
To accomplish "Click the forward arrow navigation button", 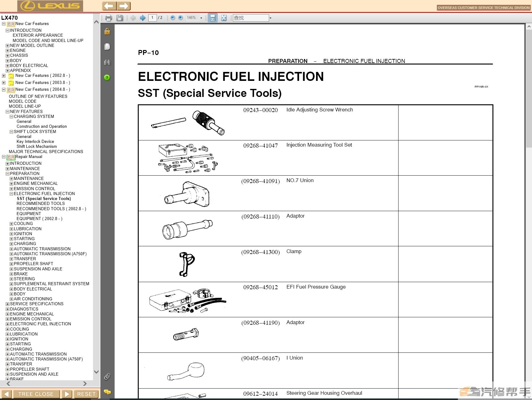I will 124,6.
